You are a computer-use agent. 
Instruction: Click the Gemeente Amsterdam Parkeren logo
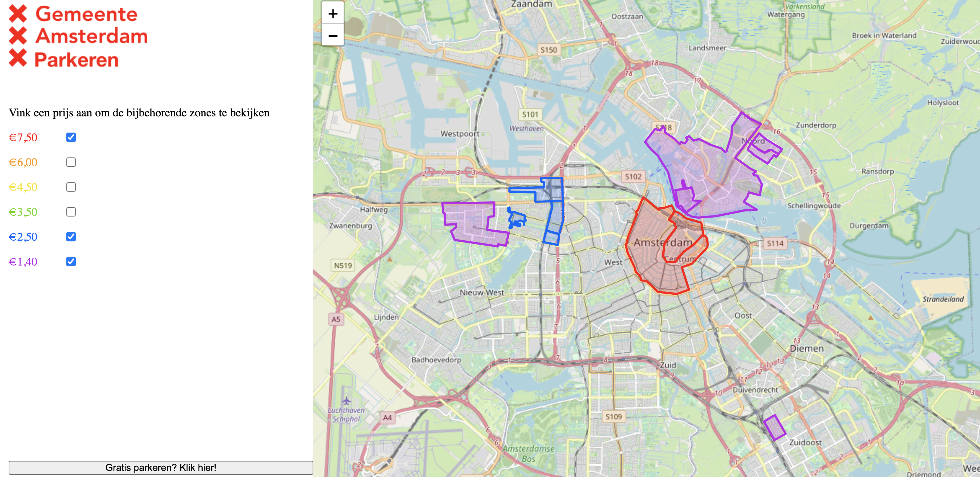coord(78,36)
